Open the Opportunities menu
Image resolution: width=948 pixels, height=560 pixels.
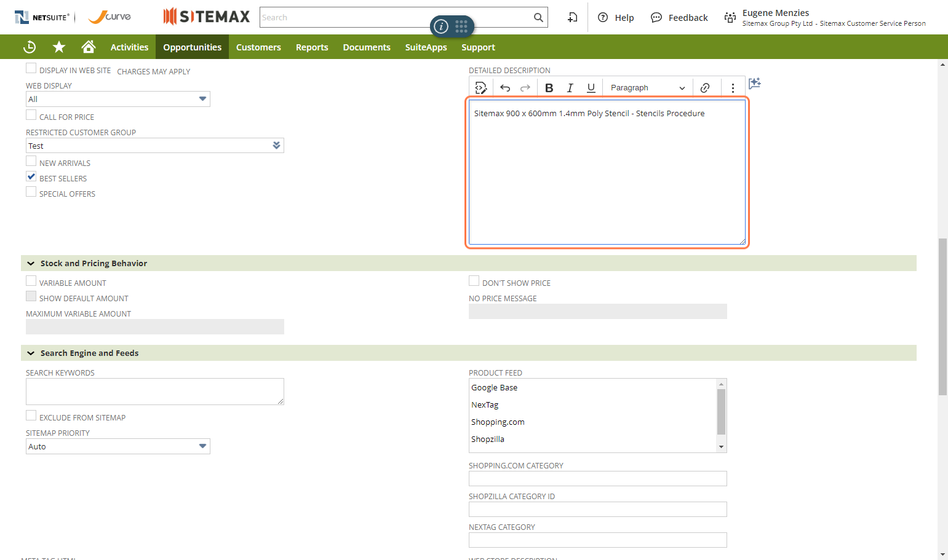pyautogui.click(x=193, y=47)
